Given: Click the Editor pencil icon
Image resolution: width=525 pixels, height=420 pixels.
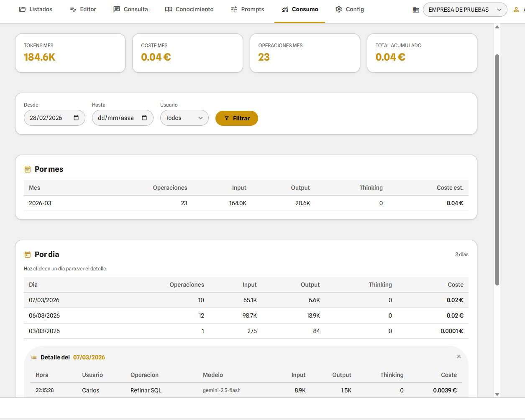Looking at the screenshot, I should tap(73, 9).
